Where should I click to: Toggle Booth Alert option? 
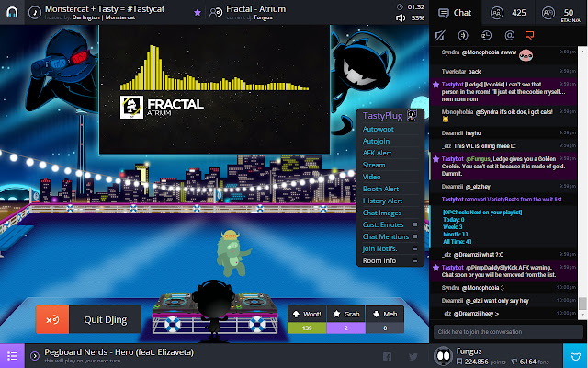click(380, 189)
